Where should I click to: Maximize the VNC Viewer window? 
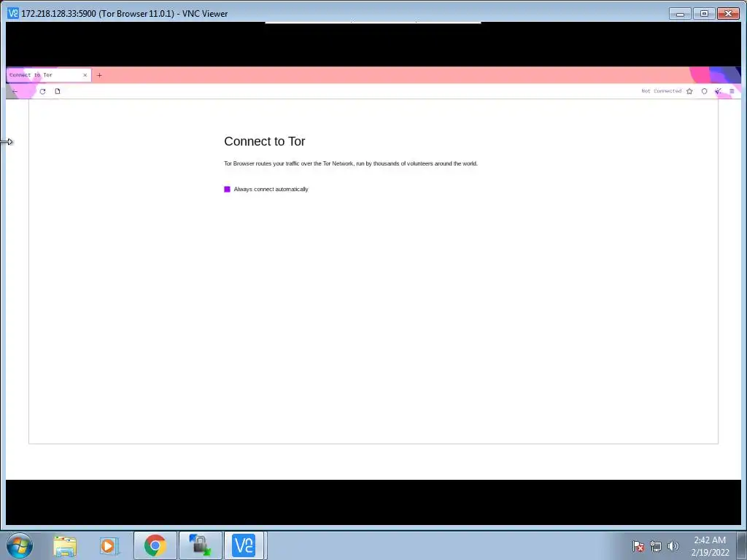coord(704,13)
